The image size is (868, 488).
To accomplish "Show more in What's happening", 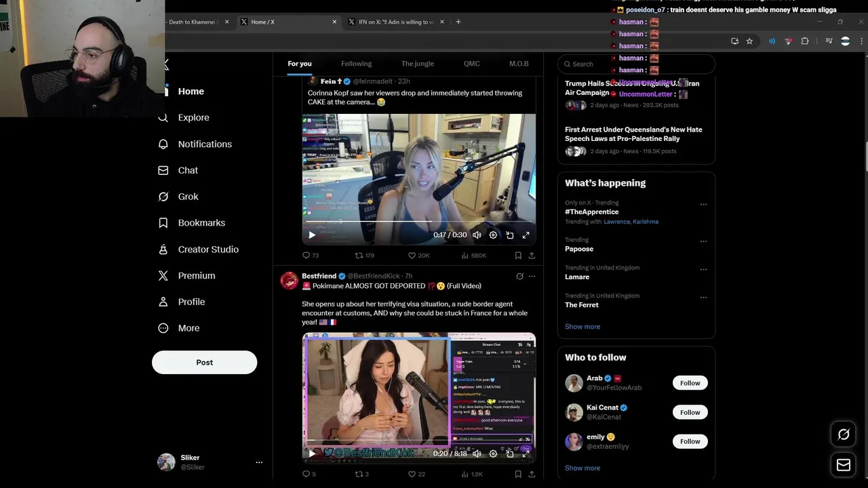I will point(583,327).
